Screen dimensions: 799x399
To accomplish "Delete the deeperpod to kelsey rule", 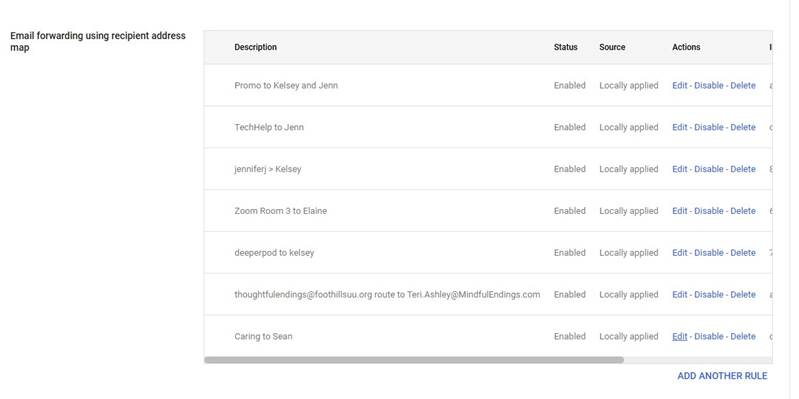I will coord(742,253).
